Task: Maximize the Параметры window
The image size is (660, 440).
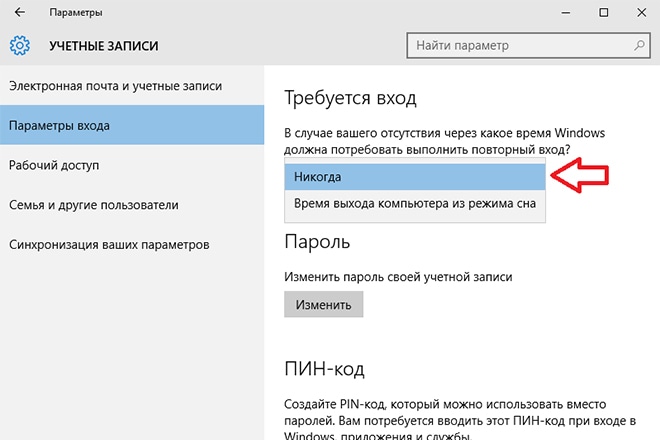Action: tap(603, 13)
